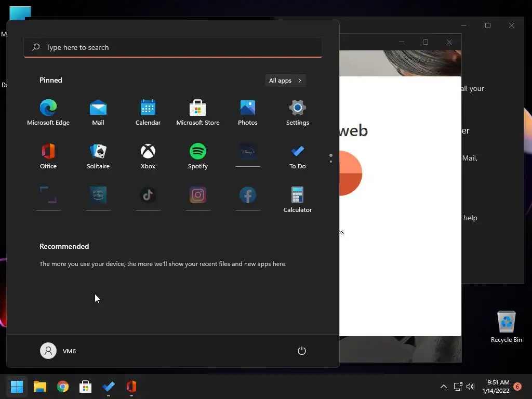This screenshot has height=399, width=532.
Task: Launch the Photos app
Action: [x=248, y=113]
